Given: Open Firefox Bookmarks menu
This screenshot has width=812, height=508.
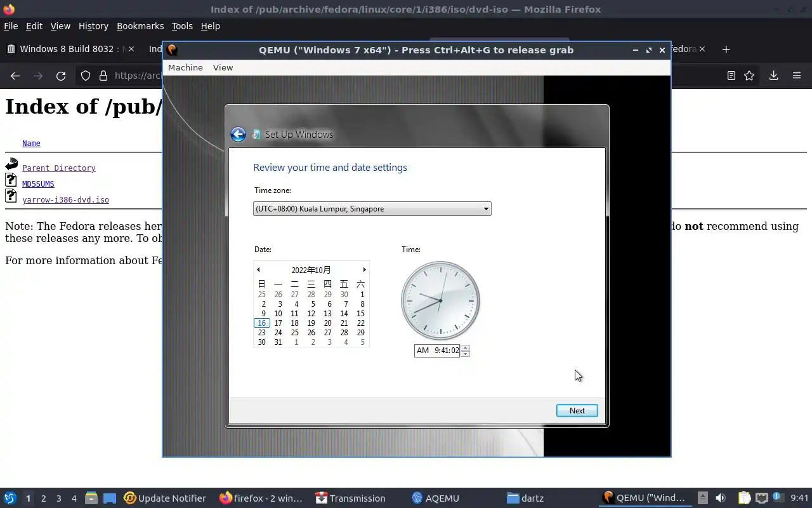Looking at the screenshot, I should pyautogui.click(x=140, y=26).
